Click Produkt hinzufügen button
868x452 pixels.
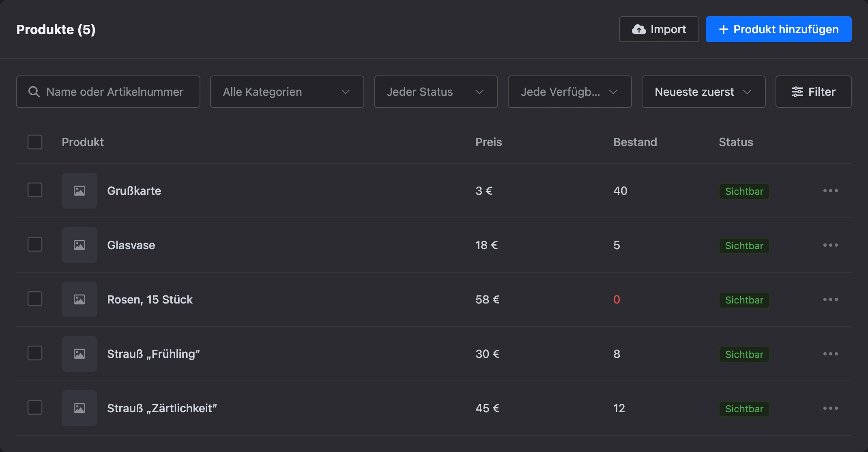click(779, 29)
